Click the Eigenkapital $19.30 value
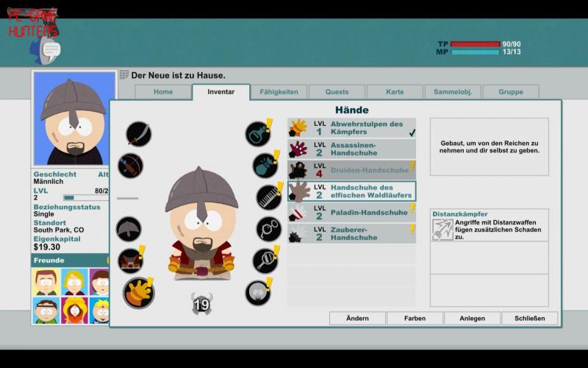This screenshot has width=588, height=368. point(47,247)
